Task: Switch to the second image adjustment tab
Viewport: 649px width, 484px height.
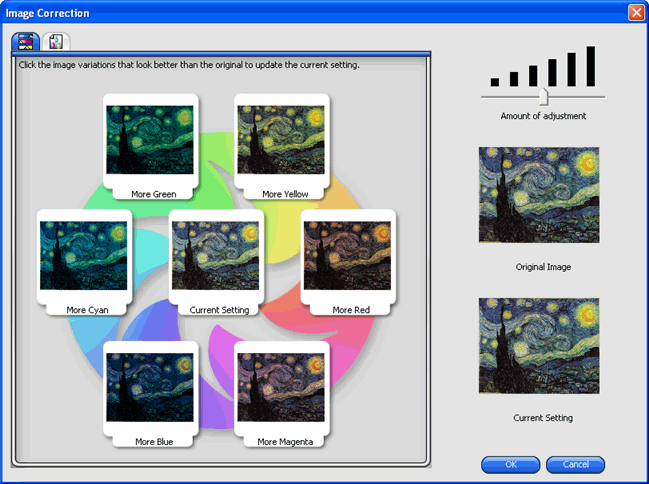Action: (x=56, y=42)
